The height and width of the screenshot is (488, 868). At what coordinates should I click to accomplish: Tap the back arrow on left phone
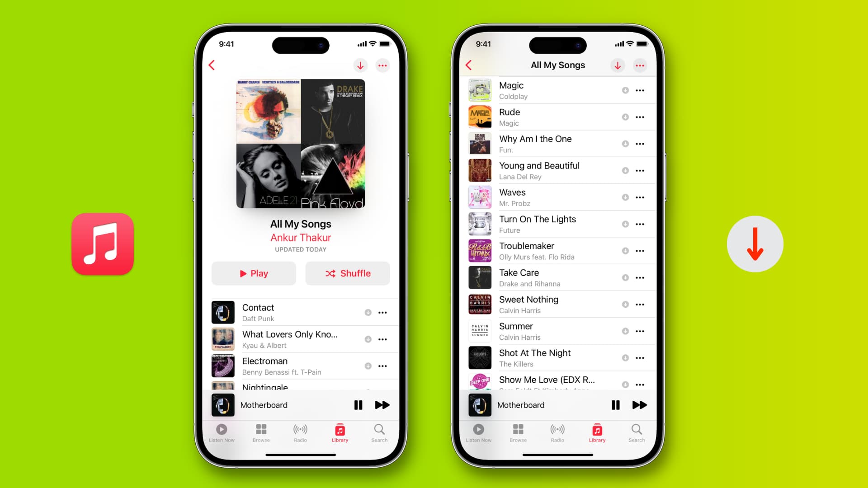tap(212, 65)
